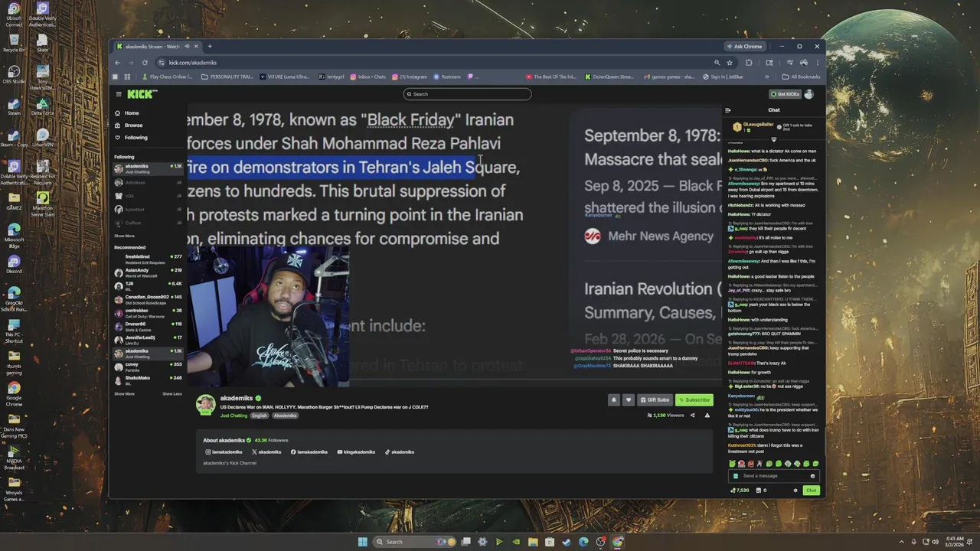This screenshot has height=551, width=980.
Task: Toggle the follow heart button
Action: pos(629,399)
